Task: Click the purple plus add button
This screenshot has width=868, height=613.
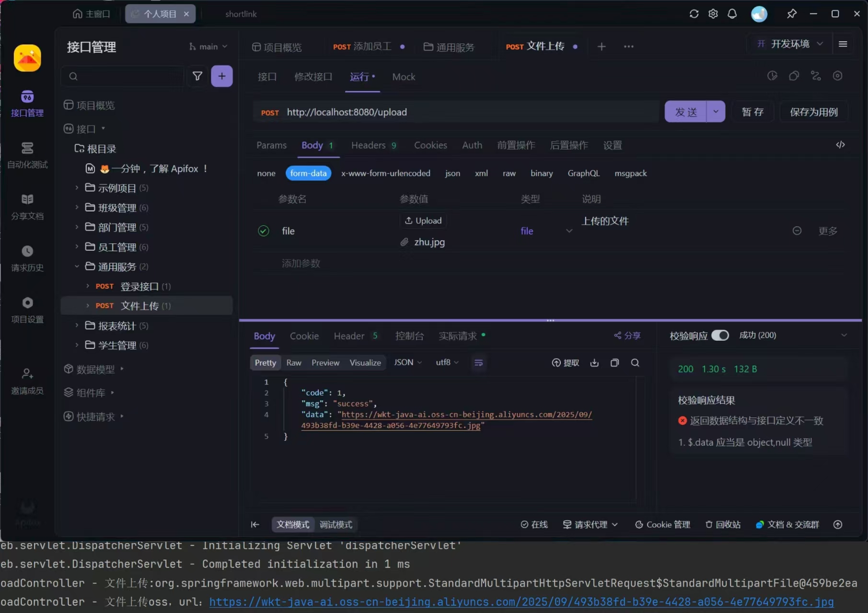Action: point(221,76)
